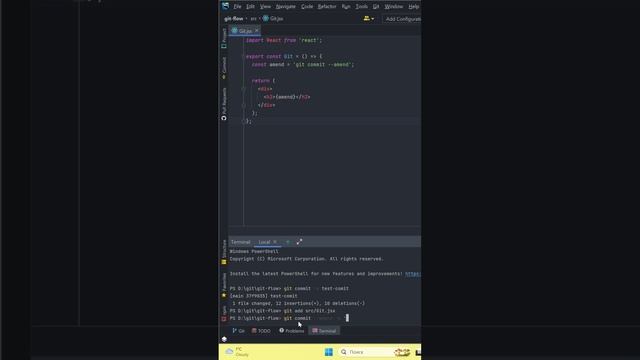The image size is (640, 360).
Task: Click Add Configuration button
Action: point(402,19)
